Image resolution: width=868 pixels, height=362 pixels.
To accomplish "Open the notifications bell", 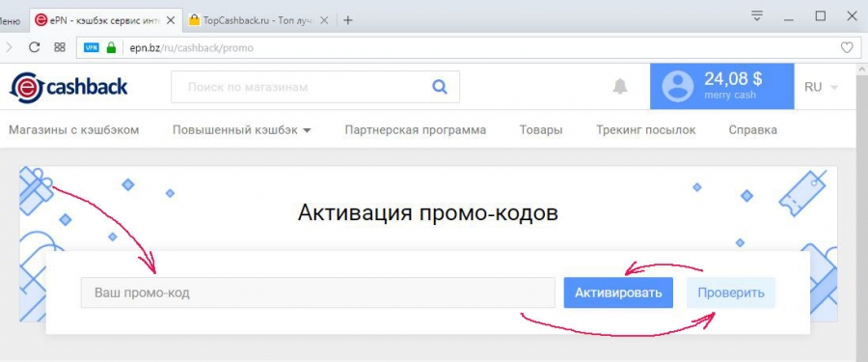I will [620, 87].
